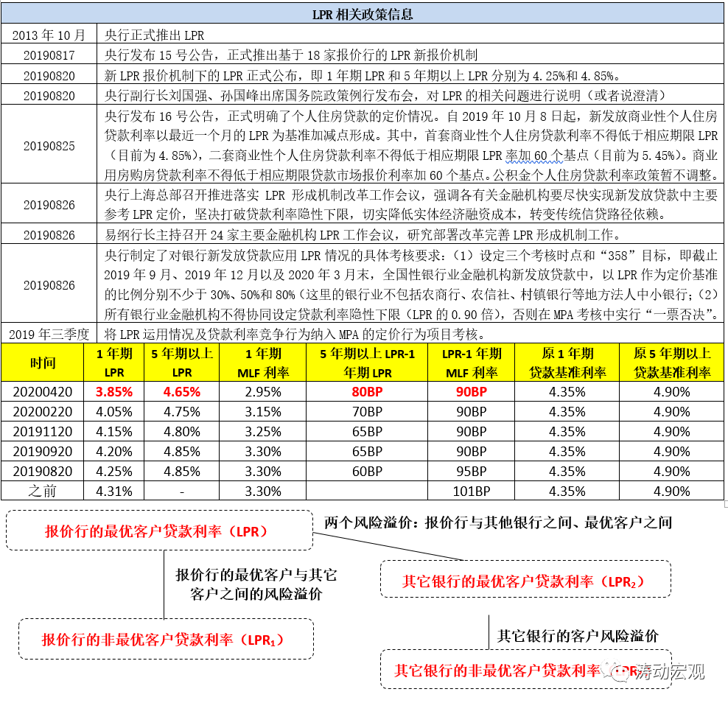Select the 其它银行的客户风险溢价 label
728x703 pixels.
pyautogui.click(x=578, y=634)
